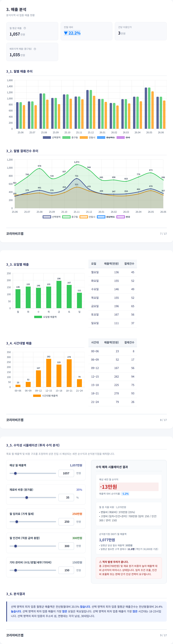This screenshot has height=644, width=173.
Task: Click the 731 data point in 결제건수 chart
Action: tap(77, 178)
